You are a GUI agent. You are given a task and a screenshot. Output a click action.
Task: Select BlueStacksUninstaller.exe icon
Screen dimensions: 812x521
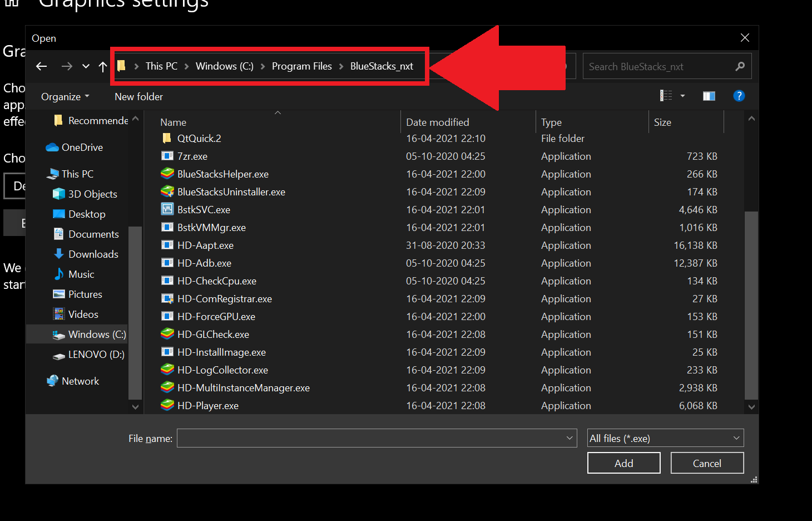pos(167,191)
